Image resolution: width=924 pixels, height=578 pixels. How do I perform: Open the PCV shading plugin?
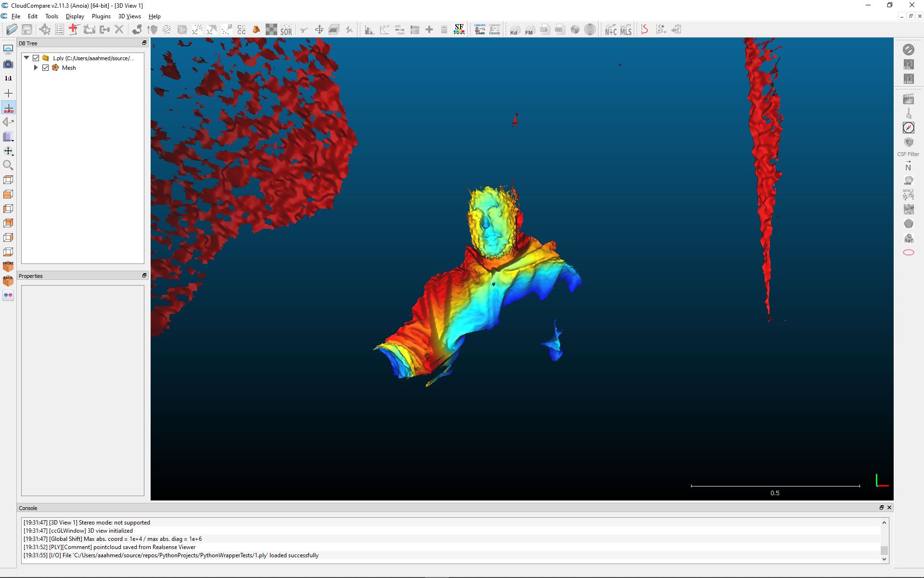coord(909,210)
